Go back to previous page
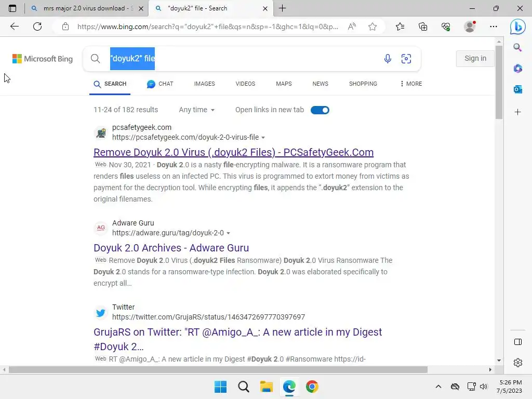 pos(14,26)
